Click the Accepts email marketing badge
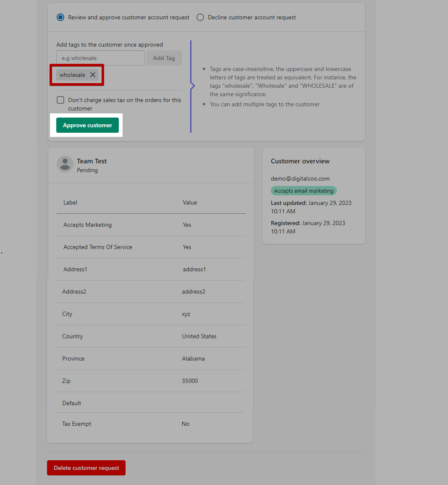 (x=304, y=191)
